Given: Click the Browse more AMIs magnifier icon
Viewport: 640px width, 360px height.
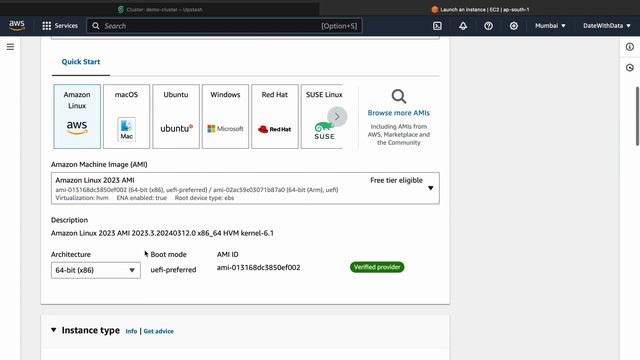Looking at the screenshot, I should (x=399, y=96).
